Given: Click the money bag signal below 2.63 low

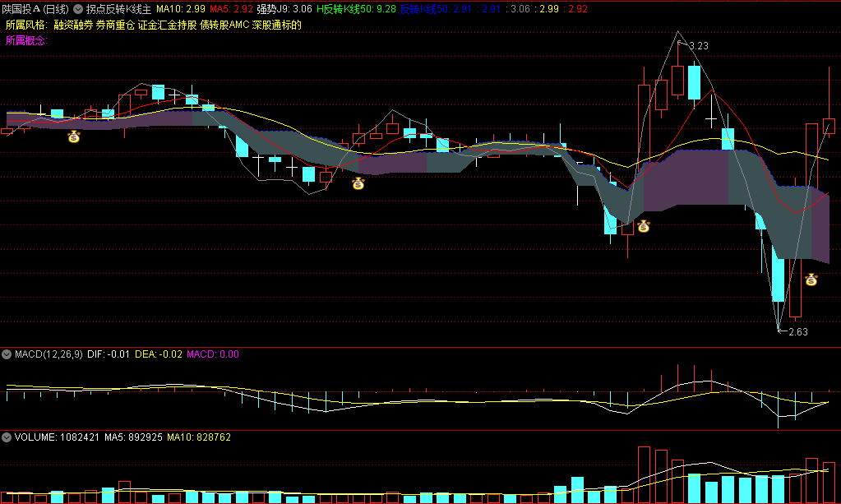Looking at the screenshot, I should pyautogui.click(x=811, y=280).
